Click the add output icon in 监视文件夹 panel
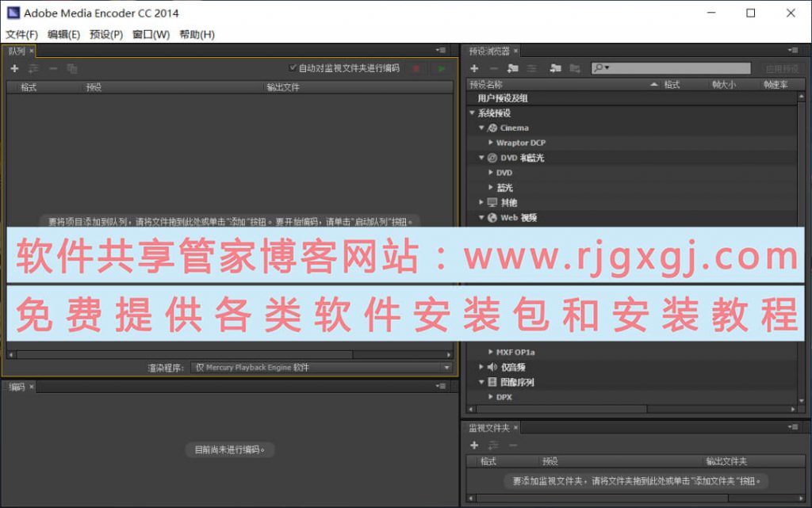 tap(493, 445)
